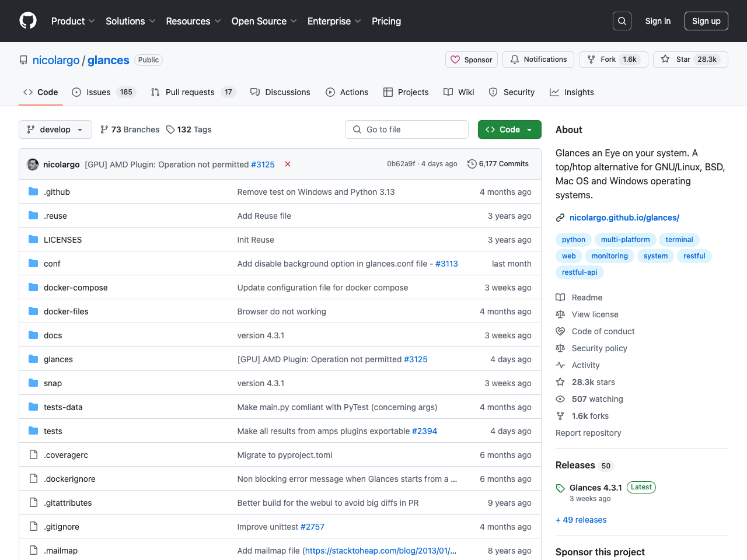This screenshot has height=560, width=747.
Task: Select the python topic tag
Action: pos(574,240)
